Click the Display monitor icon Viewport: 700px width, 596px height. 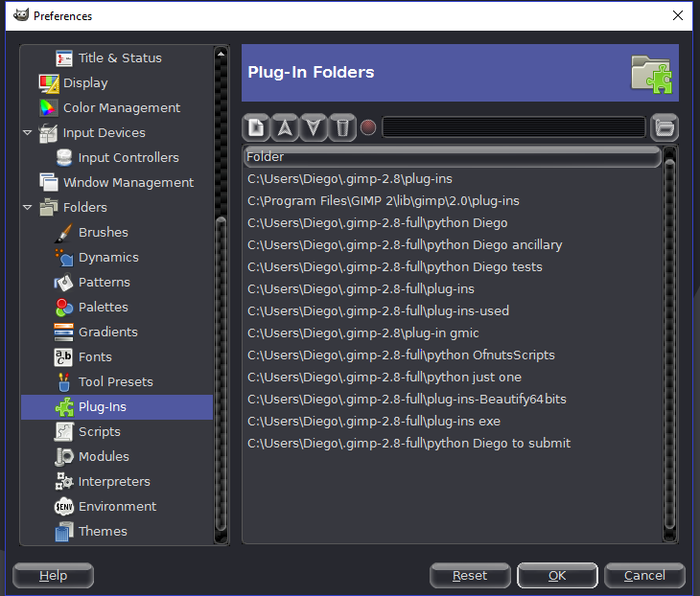point(49,83)
